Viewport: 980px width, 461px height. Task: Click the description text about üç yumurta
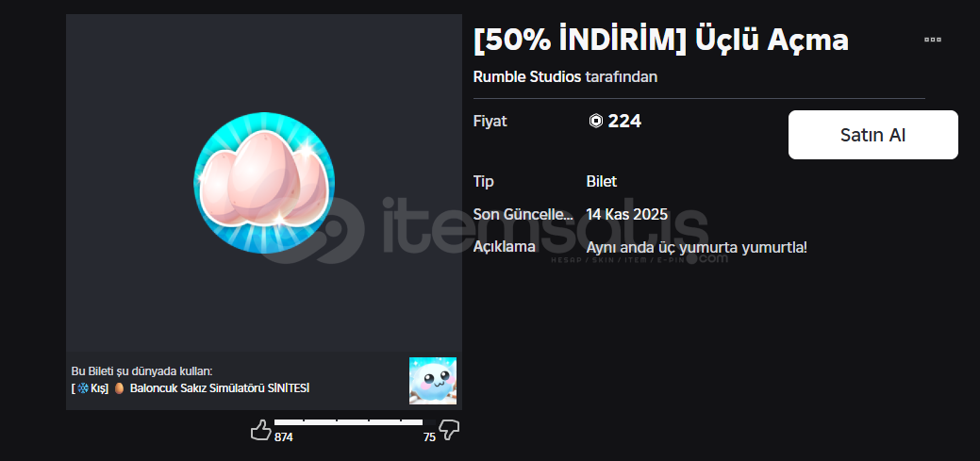tap(697, 247)
